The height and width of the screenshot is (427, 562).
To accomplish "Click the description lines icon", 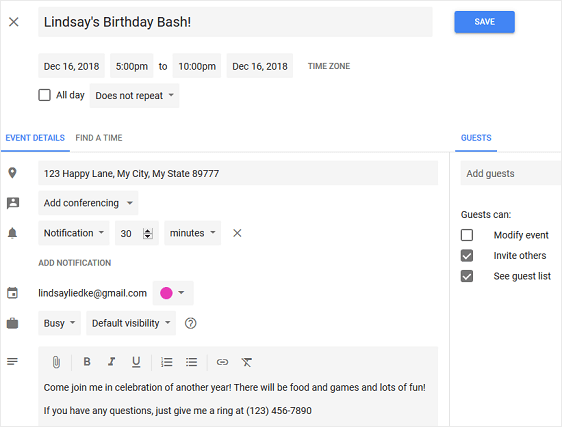I will 13,361.
